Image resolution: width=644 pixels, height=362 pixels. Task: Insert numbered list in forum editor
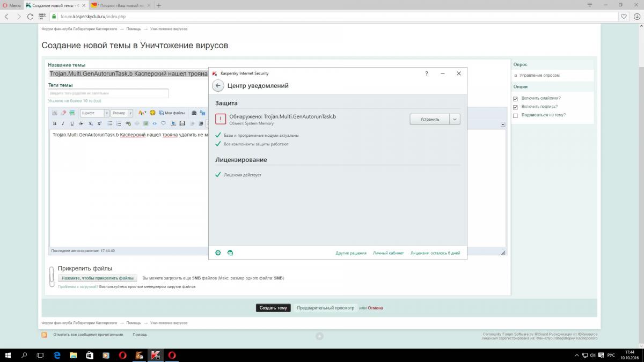coord(119,123)
